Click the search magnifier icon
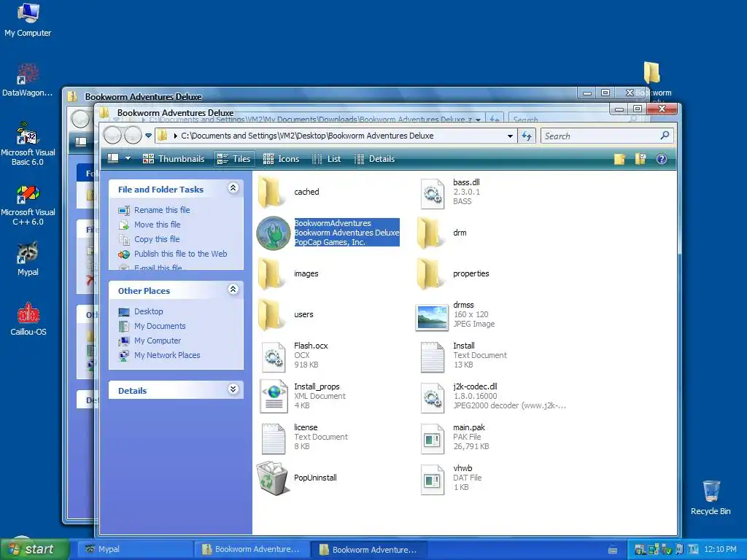Viewport: 747px width, 560px height. (665, 136)
